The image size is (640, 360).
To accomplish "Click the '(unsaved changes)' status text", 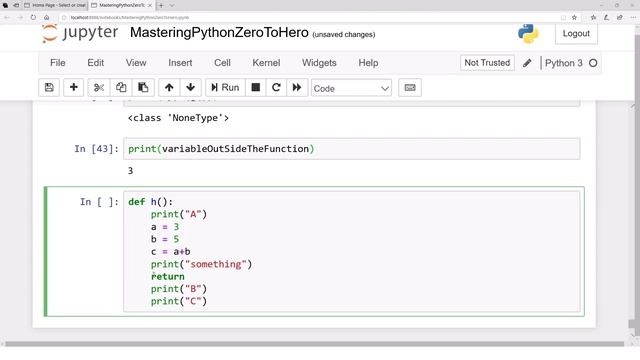I will [344, 35].
